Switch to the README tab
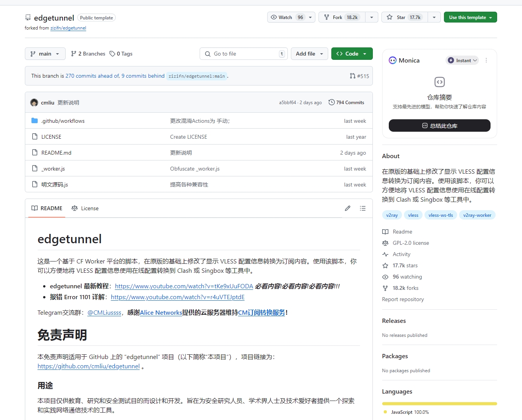The height and width of the screenshot is (420, 522). point(47,208)
